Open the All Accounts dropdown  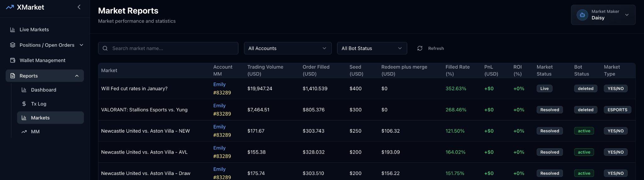pos(287,48)
